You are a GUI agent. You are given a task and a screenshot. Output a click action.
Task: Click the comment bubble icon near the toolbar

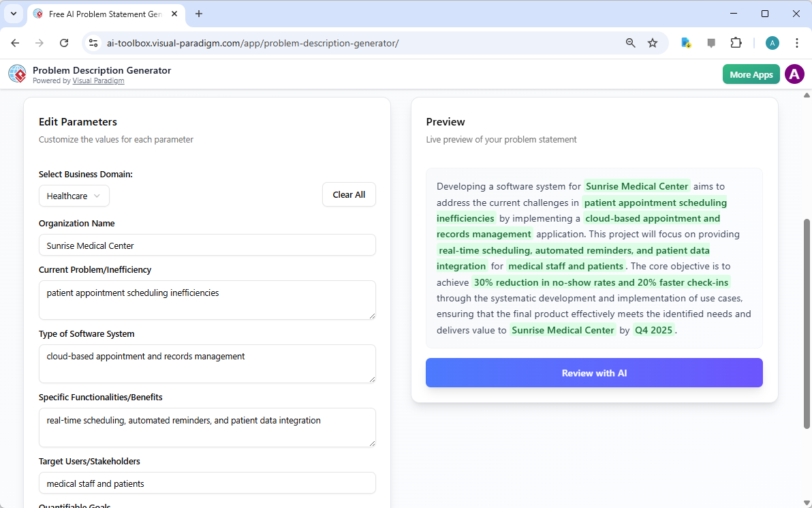pos(711,42)
